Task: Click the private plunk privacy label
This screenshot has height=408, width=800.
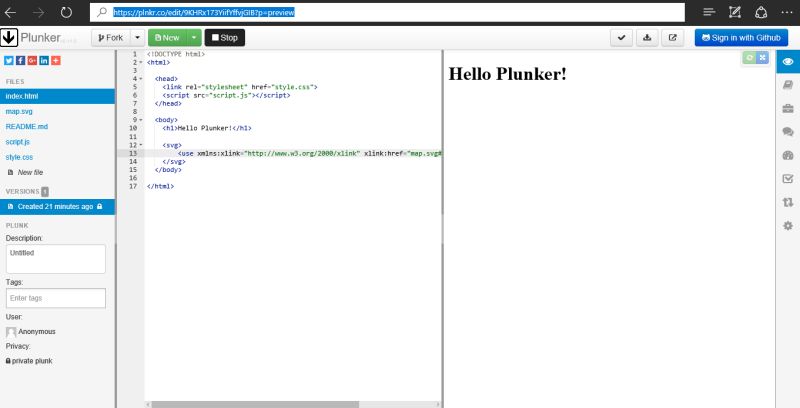Action: pos(29,361)
